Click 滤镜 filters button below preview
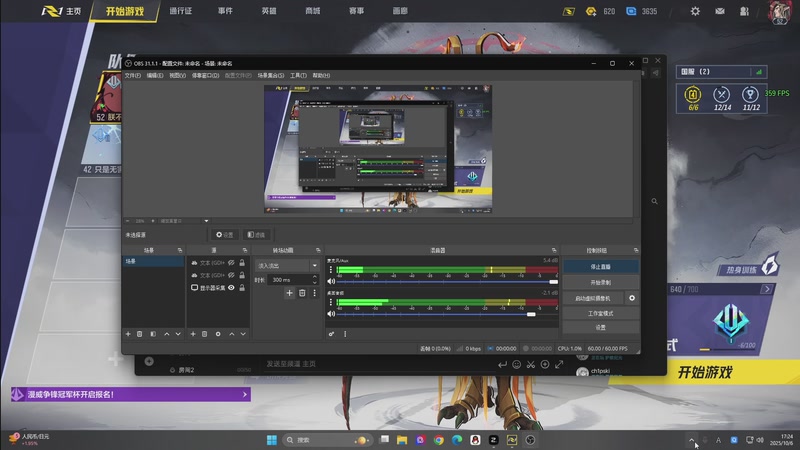The width and height of the screenshot is (800, 450). pos(256,235)
